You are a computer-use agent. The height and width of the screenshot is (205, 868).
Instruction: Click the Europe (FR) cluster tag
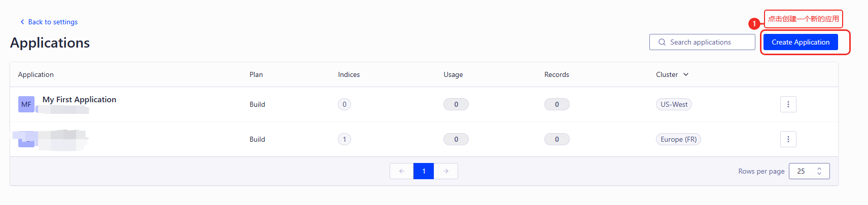point(678,139)
